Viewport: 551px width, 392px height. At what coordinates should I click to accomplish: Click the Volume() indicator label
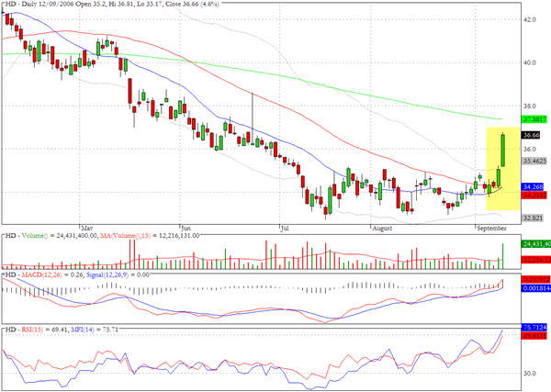click(35, 235)
